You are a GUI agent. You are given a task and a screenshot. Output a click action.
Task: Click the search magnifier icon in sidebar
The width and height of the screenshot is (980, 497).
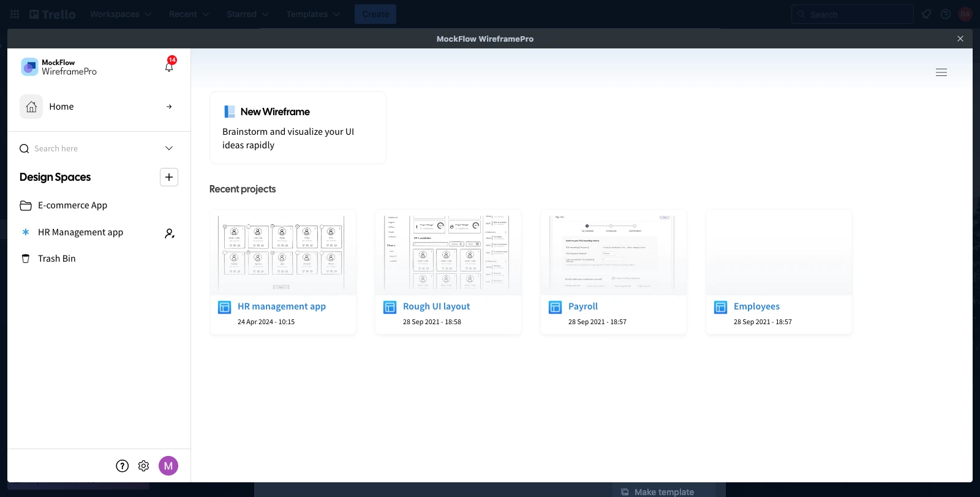[x=24, y=148]
